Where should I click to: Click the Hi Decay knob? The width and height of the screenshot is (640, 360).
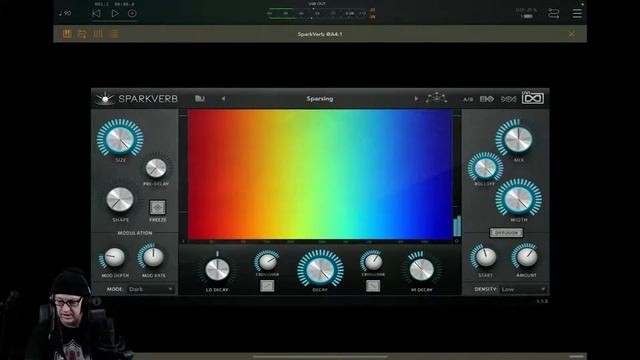422,269
